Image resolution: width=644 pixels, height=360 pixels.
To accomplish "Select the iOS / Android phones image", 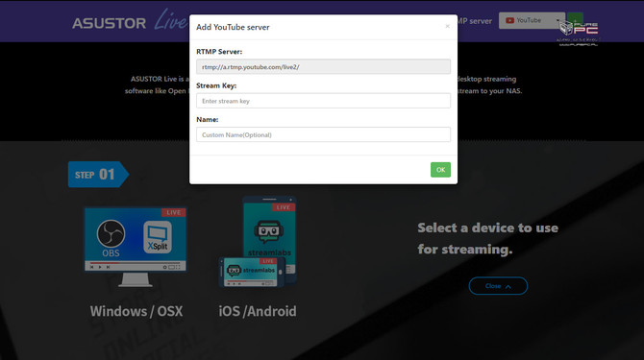I will click(x=258, y=242).
